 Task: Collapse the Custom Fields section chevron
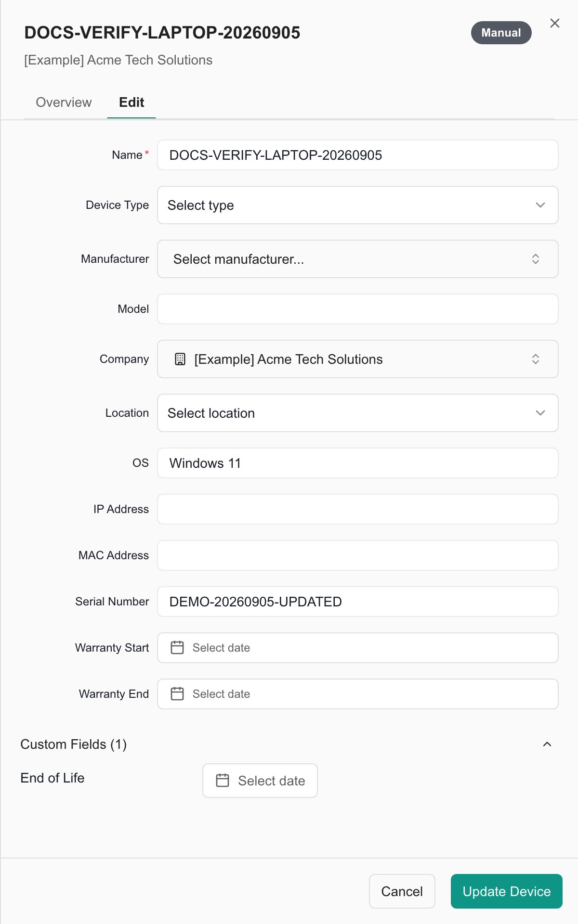pos(547,744)
